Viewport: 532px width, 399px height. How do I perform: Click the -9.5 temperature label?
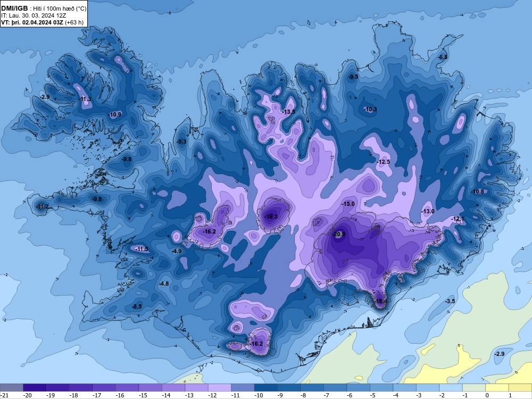tap(353, 77)
